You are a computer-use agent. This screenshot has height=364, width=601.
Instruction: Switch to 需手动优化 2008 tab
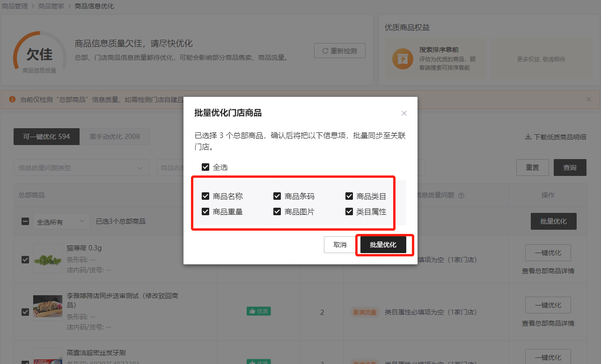(115, 137)
